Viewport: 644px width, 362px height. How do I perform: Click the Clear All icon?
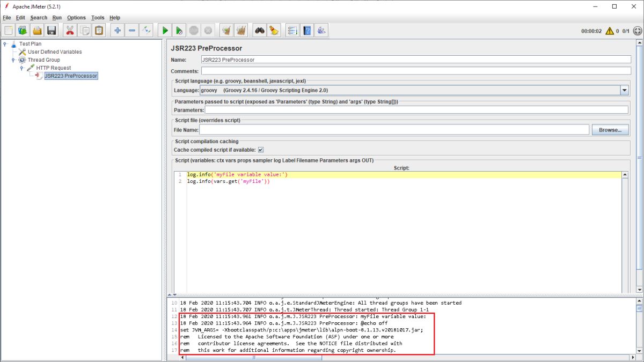click(x=241, y=31)
